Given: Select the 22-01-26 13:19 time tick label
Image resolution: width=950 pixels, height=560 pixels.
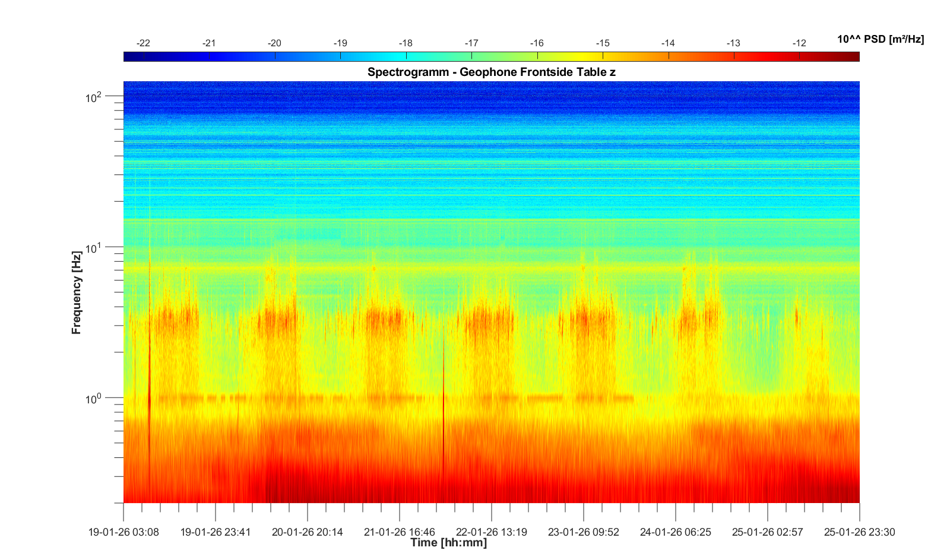Looking at the screenshot, I should pos(492,532).
